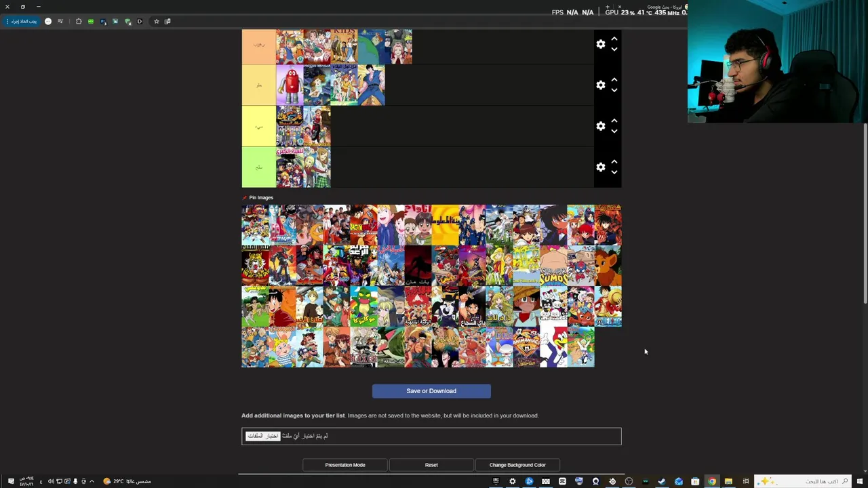This screenshot has height=488, width=868.
Task: Click the Windows search box
Action: 803,481
